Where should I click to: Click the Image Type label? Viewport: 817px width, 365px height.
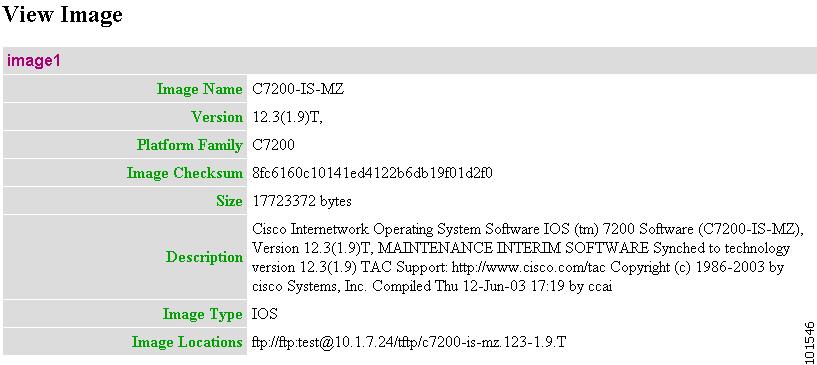[203, 314]
